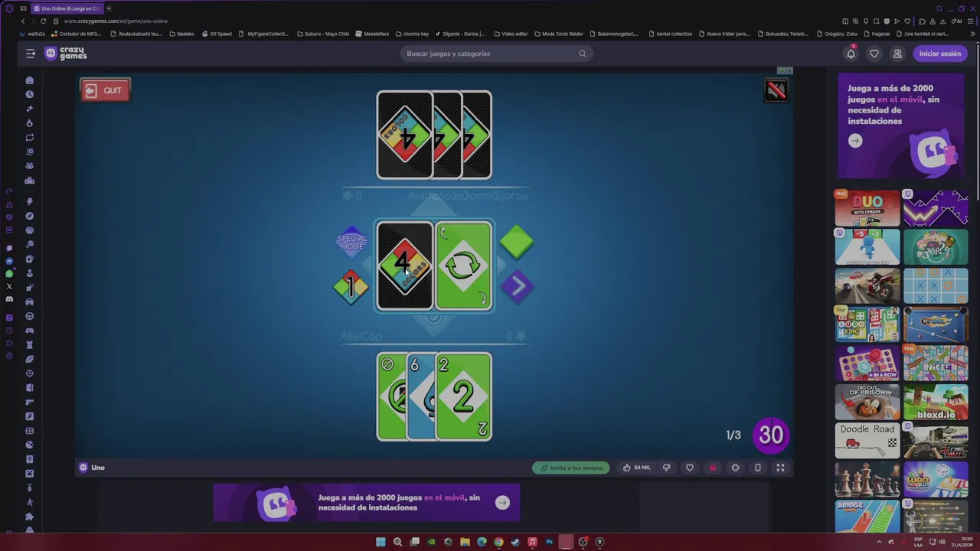
Task: Play the green skip card from hand
Action: (391, 396)
